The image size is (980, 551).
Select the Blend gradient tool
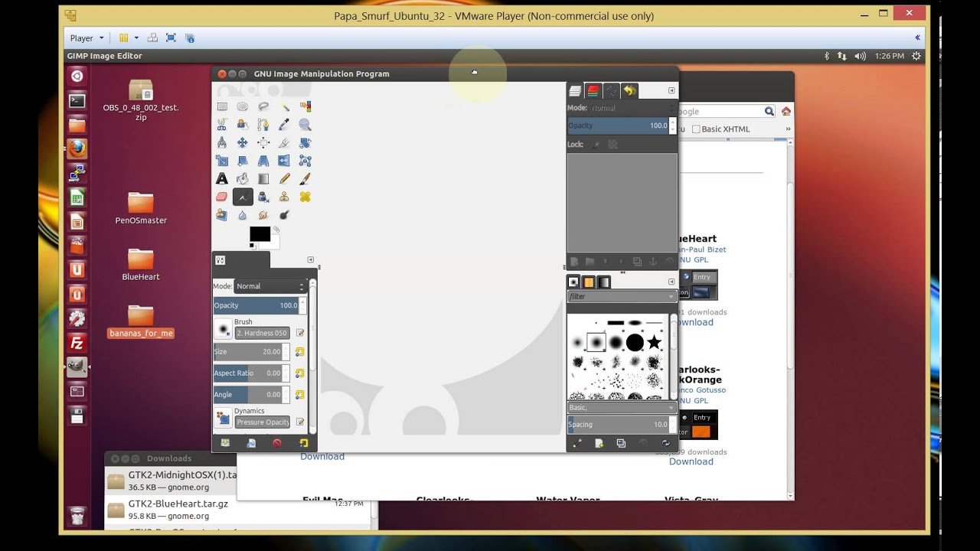click(x=263, y=178)
